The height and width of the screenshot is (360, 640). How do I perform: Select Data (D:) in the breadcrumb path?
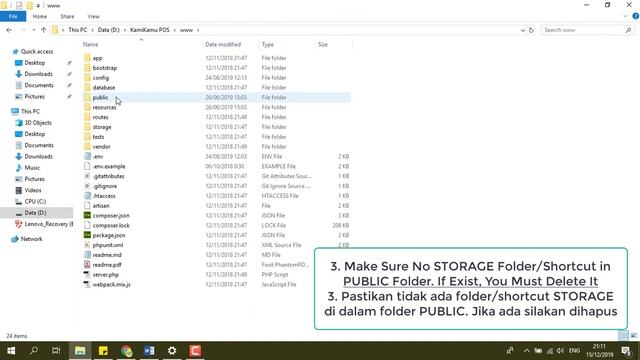[x=109, y=30]
